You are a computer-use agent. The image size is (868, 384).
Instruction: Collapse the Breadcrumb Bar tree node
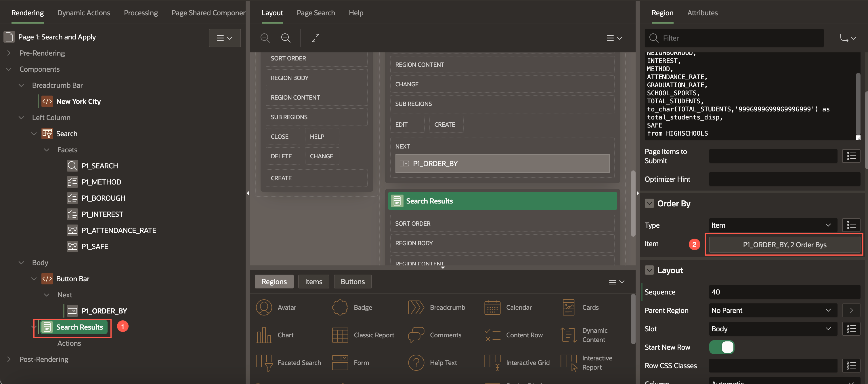[22, 85]
